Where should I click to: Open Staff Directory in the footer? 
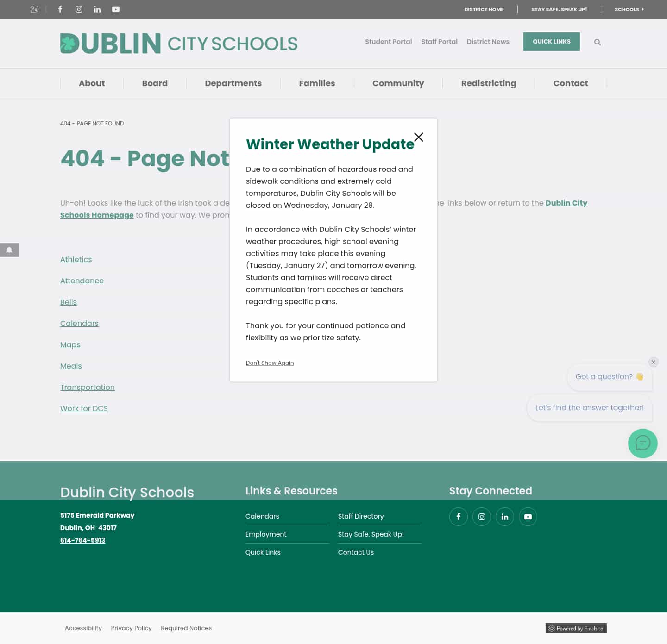(361, 516)
